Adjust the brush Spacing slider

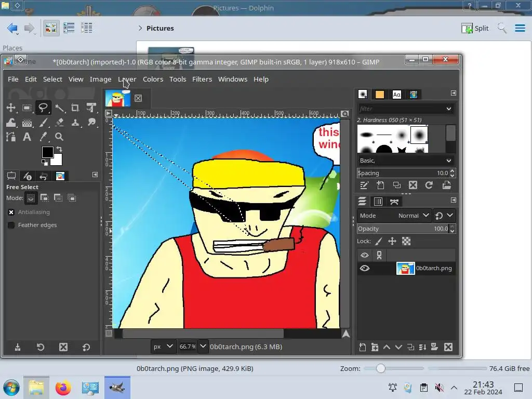[x=403, y=173]
